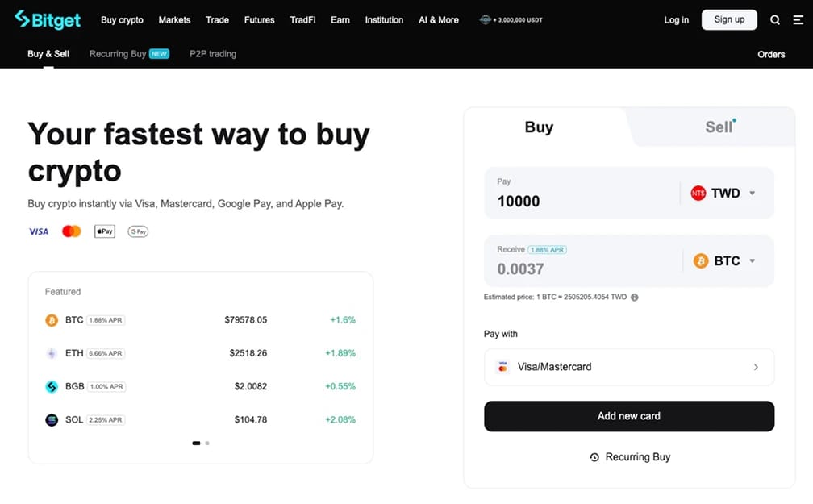Switch to Recurring Buy sub-tab

click(118, 54)
